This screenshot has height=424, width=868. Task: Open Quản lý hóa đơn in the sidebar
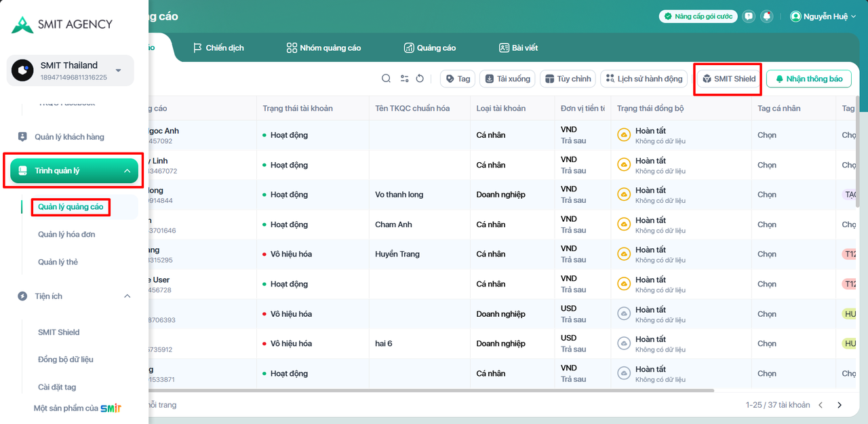click(66, 235)
